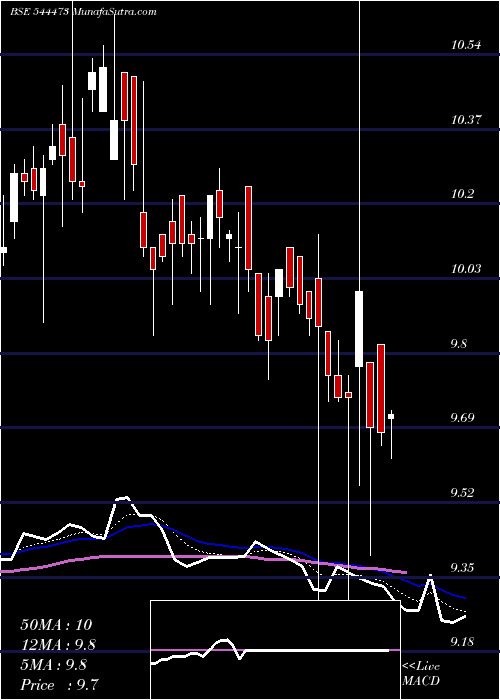This screenshot has width=500, height=700.
Task: Click the MACD inset chart line
Action: (x=270, y=651)
